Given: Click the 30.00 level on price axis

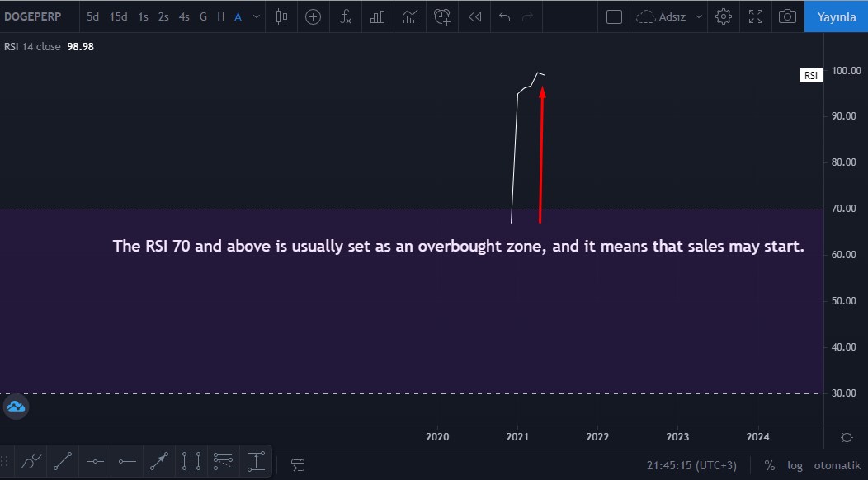Looking at the screenshot, I should [x=843, y=393].
